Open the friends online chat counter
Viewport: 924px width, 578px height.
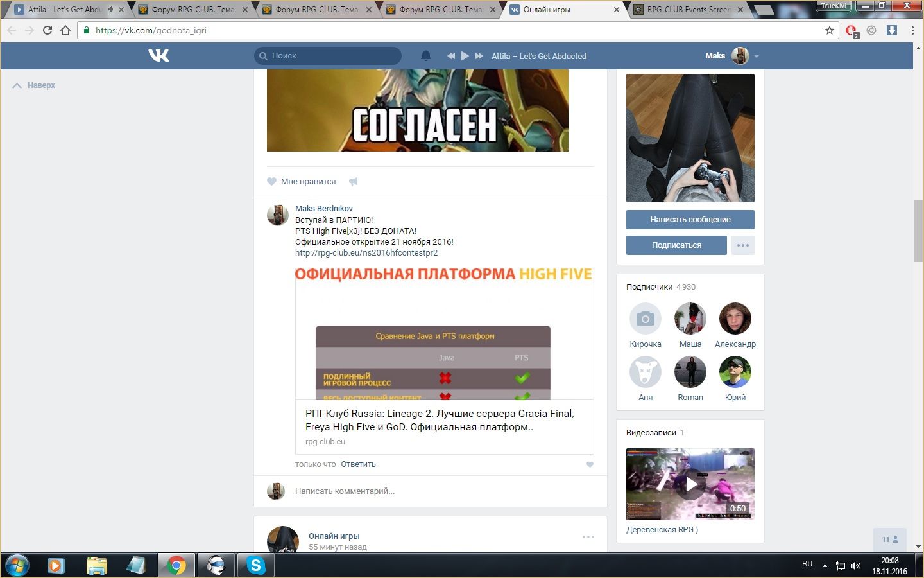tap(890, 539)
